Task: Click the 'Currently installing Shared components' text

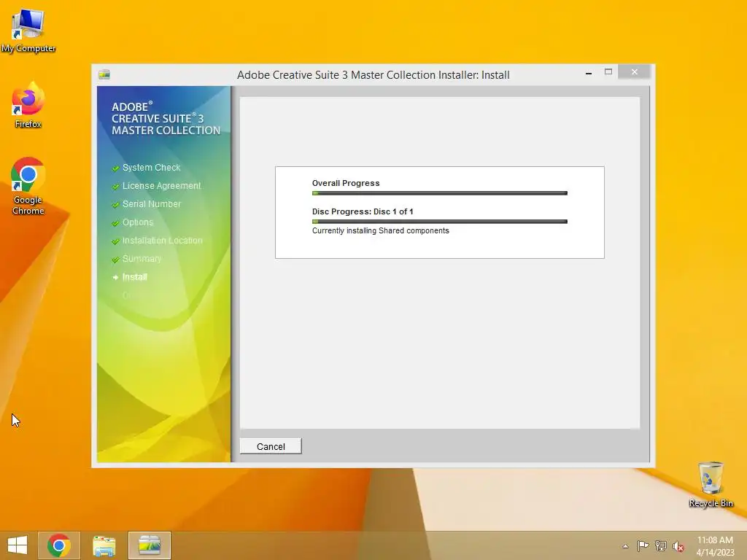Action: 380,230
